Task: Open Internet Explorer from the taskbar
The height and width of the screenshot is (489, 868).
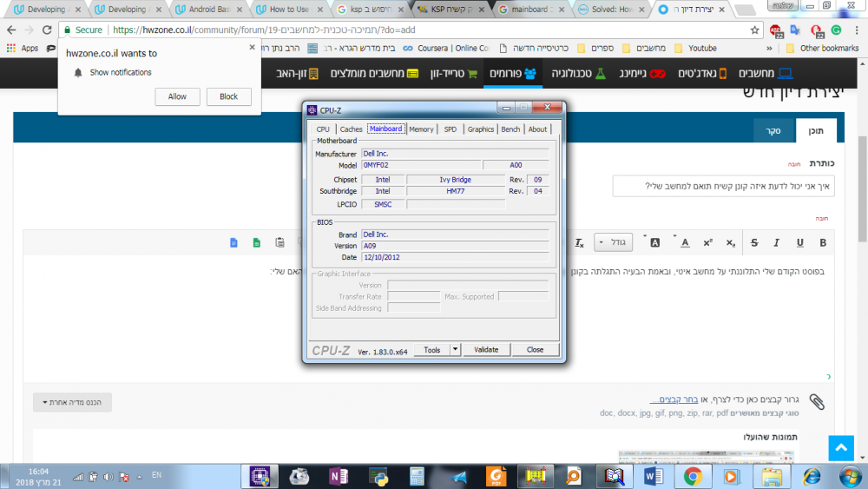Action: point(812,476)
